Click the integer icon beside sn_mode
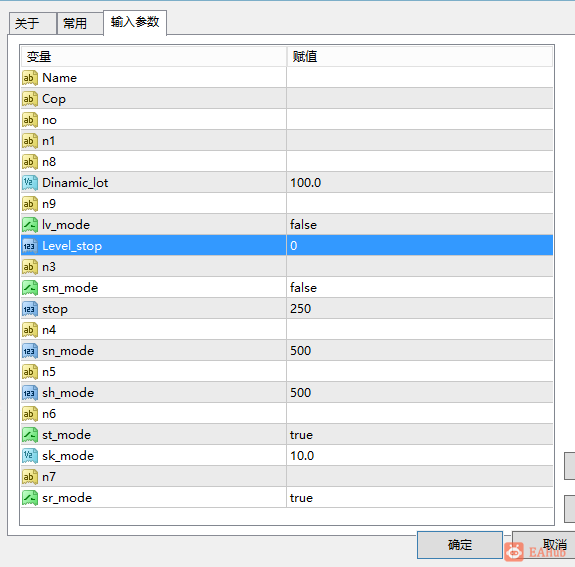 pyautogui.click(x=30, y=351)
